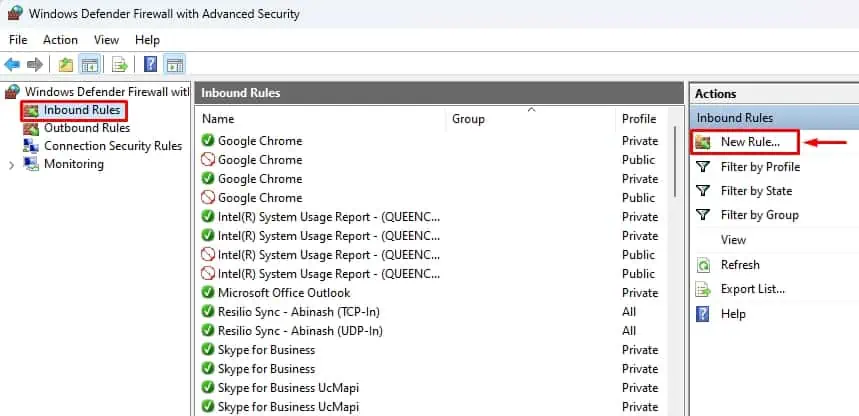Click New Rule... in Actions pane
859x416 pixels.
coord(750,142)
